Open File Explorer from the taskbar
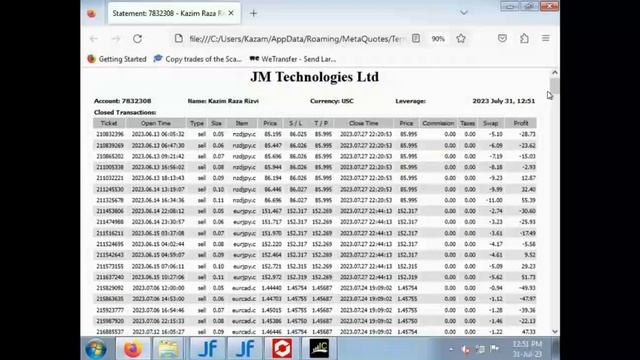Viewport: 640px width, 360px height. [x=169, y=349]
